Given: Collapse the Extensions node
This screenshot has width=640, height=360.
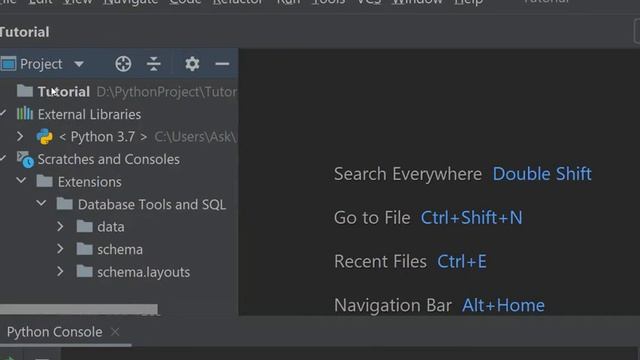Looking at the screenshot, I should click(21, 180).
